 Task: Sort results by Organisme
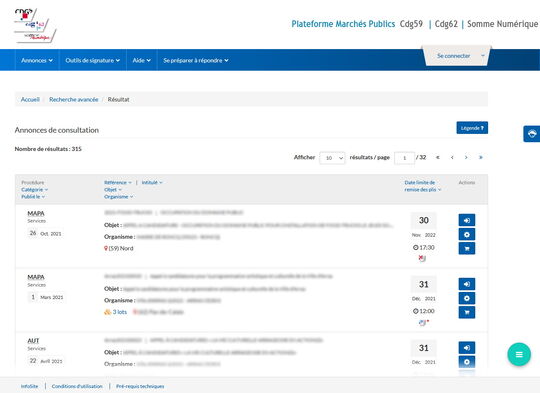pyautogui.click(x=118, y=197)
